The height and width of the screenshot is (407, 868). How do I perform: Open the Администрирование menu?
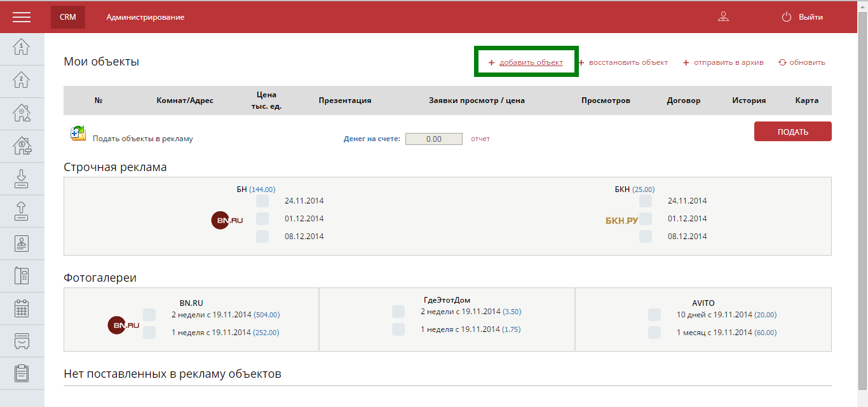146,17
